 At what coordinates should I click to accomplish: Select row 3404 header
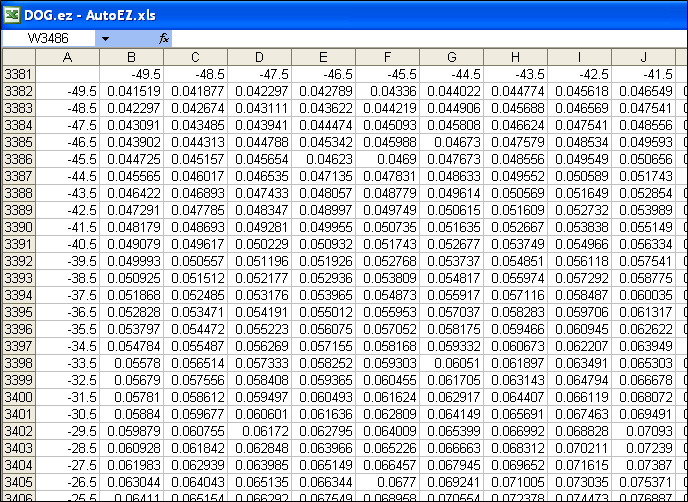17,465
